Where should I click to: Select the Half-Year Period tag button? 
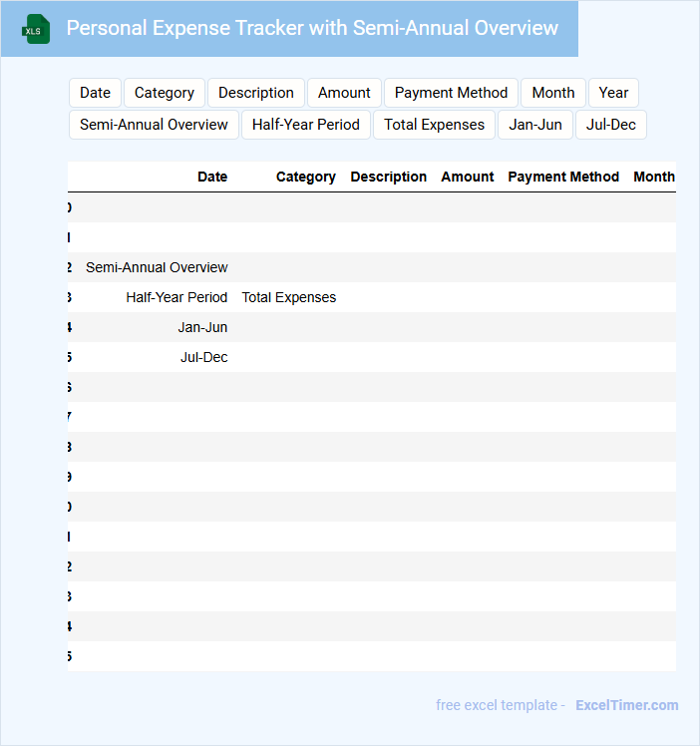tap(306, 125)
